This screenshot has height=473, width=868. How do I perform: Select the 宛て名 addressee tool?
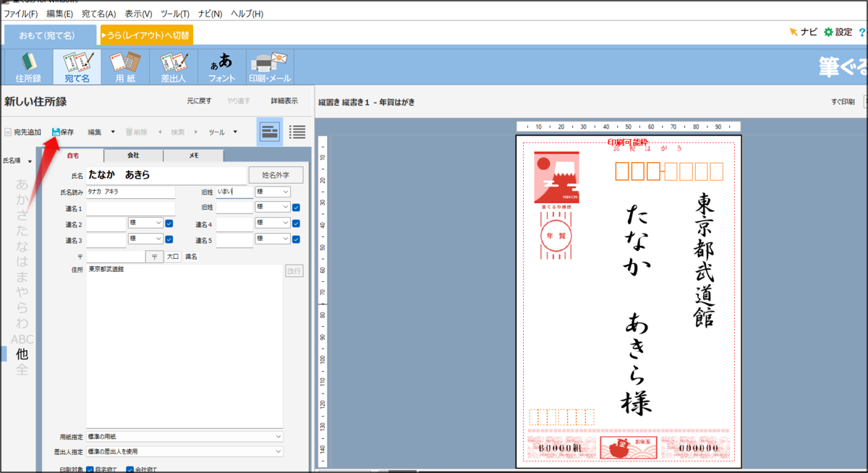click(77, 67)
